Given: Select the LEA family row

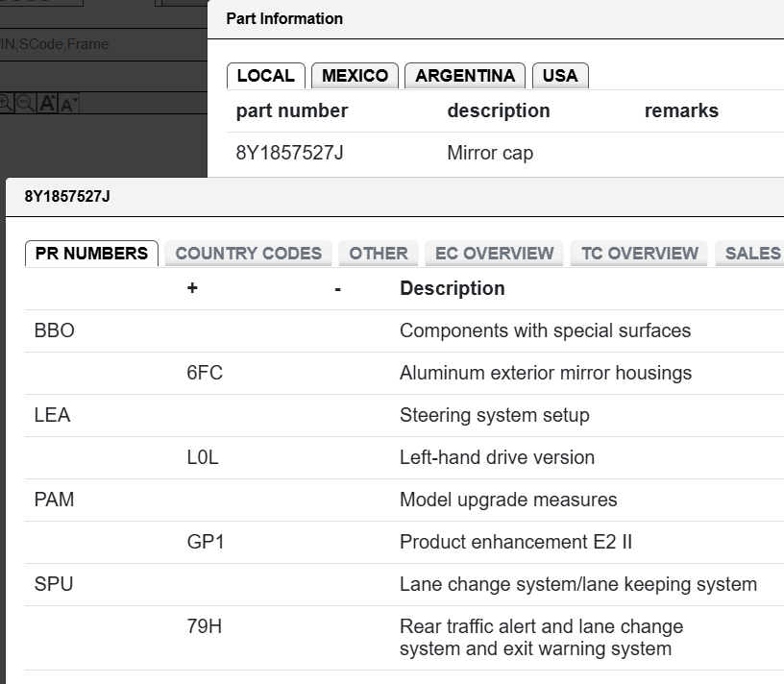Looking at the screenshot, I should pyautogui.click(x=53, y=415).
